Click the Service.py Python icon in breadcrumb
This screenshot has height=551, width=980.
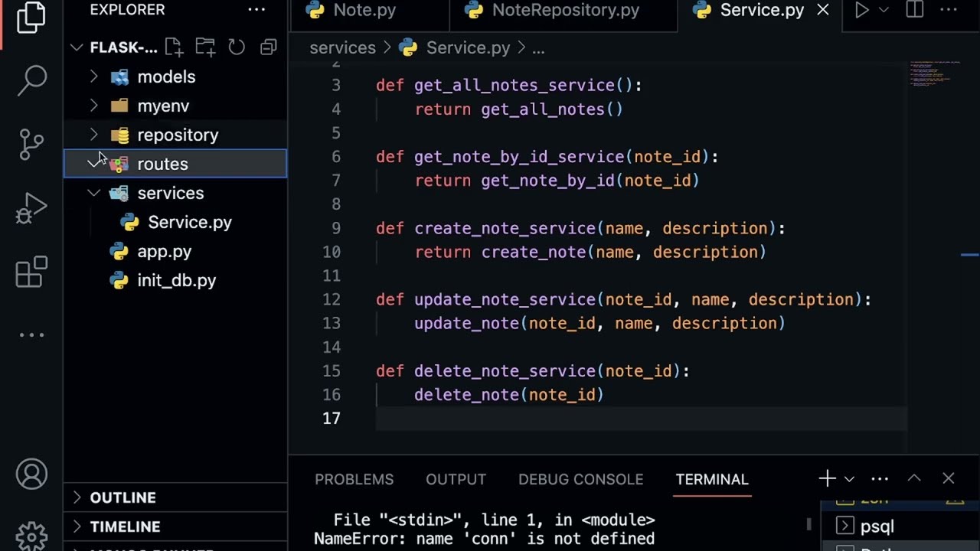click(408, 47)
